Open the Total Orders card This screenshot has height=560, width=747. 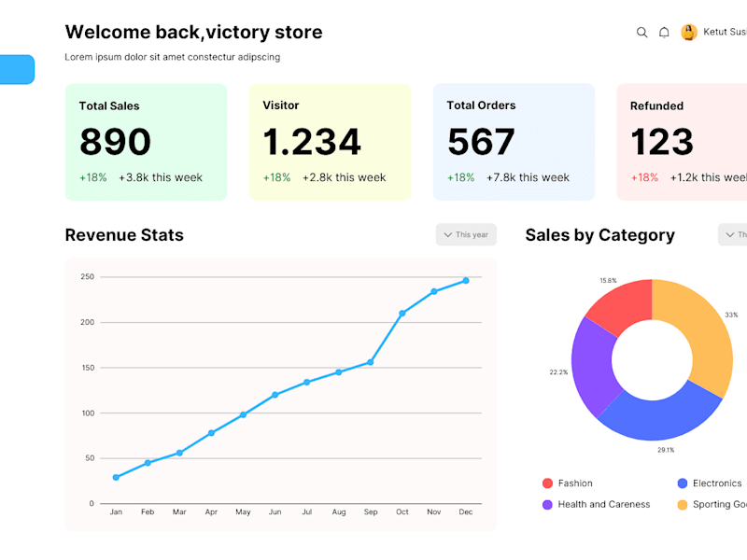(x=514, y=142)
